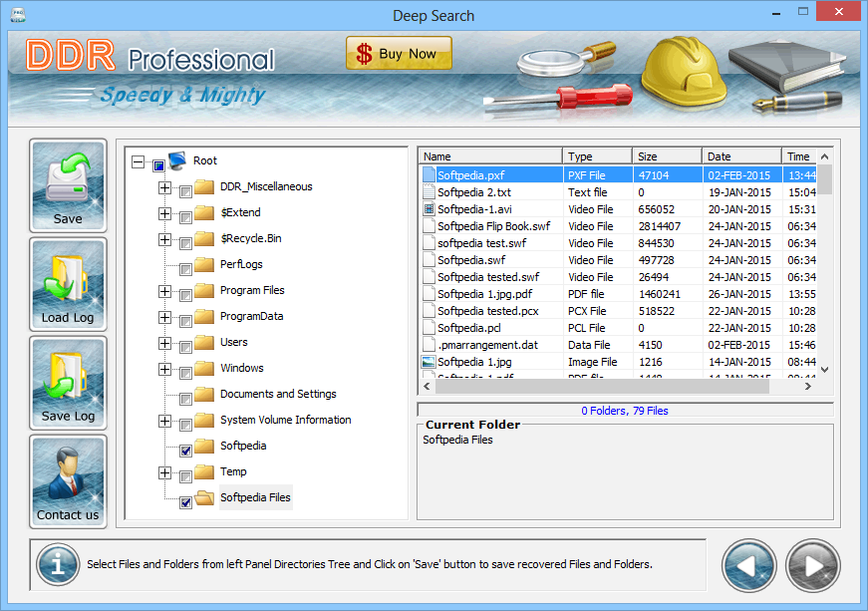Click the Softpedia 2.txt file icon
The image size is (868, 611).
429,192
